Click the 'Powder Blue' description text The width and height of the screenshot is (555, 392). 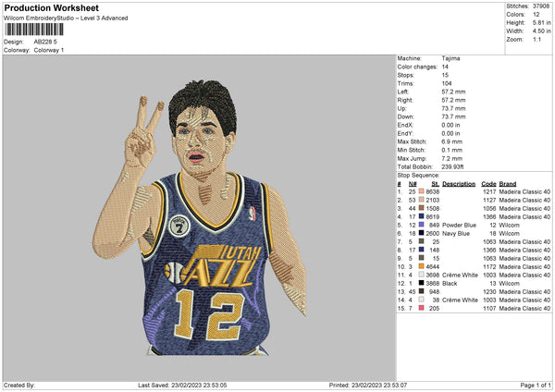click(459, 226)
